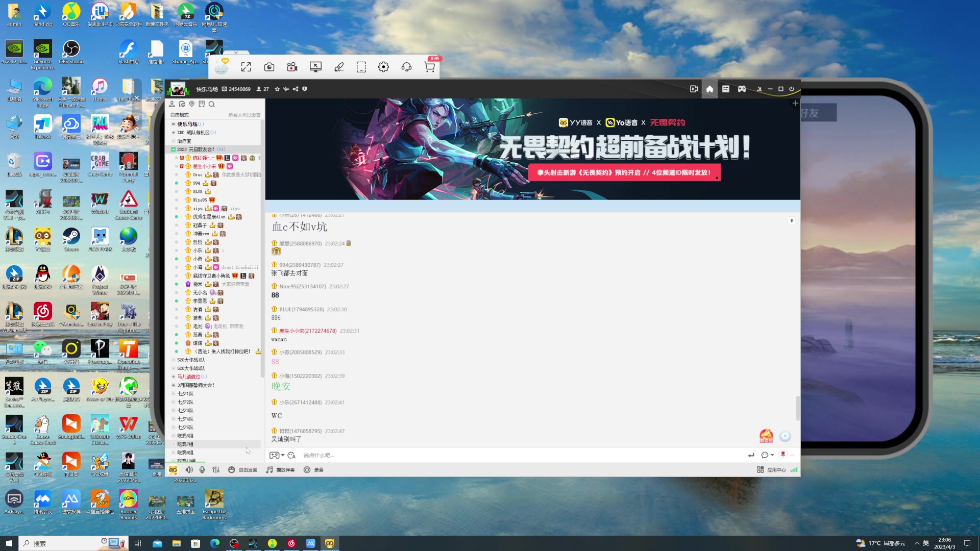Click user 陈红强 in channel list
Viewport: 980px width, 551px height.
tap(204, 158)
